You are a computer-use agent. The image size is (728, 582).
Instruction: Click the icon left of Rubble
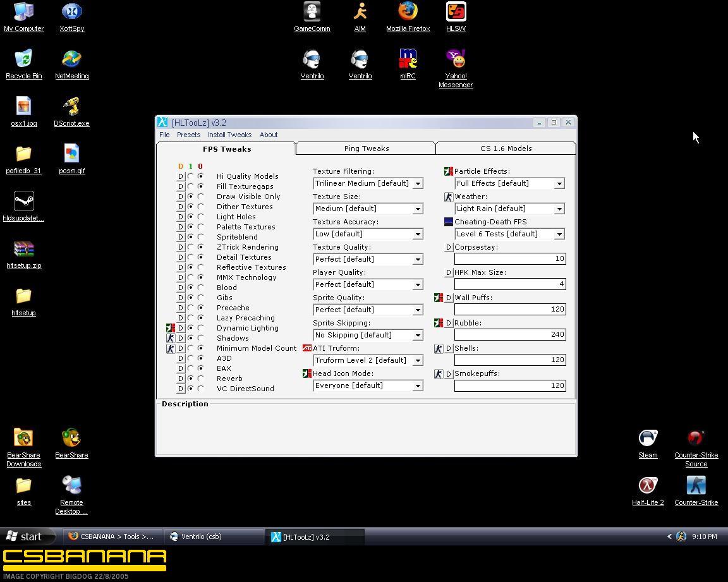[x=439, y=323]
